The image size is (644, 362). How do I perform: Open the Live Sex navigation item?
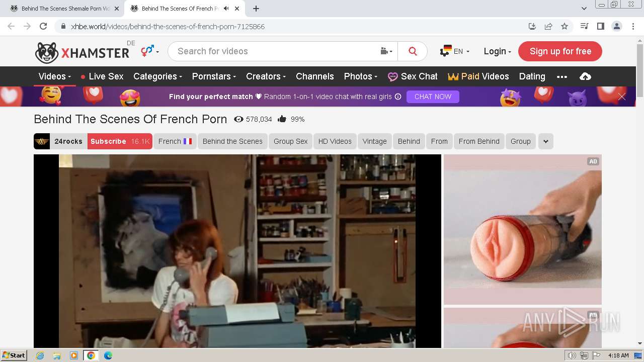102,76
